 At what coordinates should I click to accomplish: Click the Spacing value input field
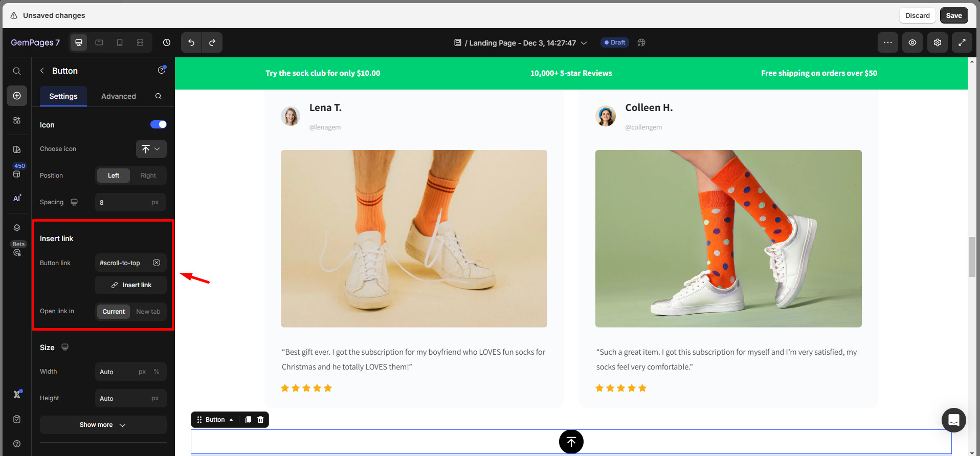point(123,202)
